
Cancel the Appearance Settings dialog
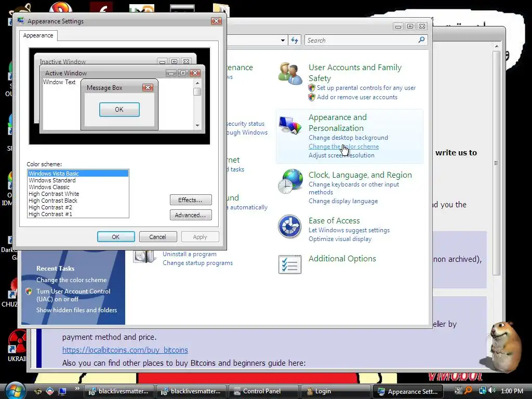click(158, 237)
